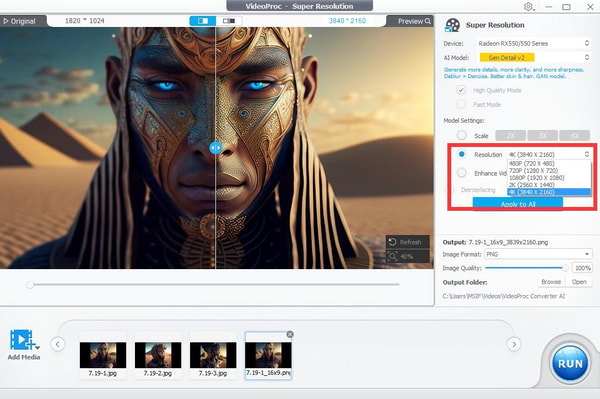Choose 720P (1280 X 720) option

(x=549, y=171)
